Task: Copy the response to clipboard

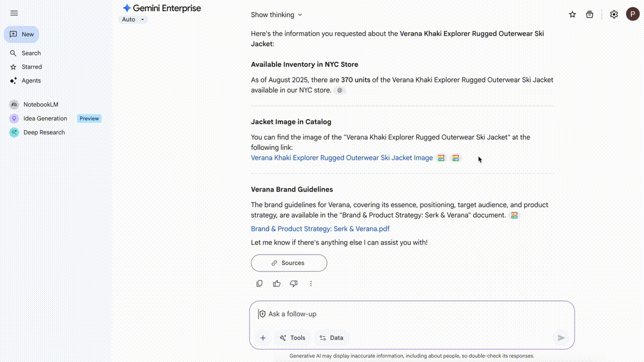Action: [260, 284]
